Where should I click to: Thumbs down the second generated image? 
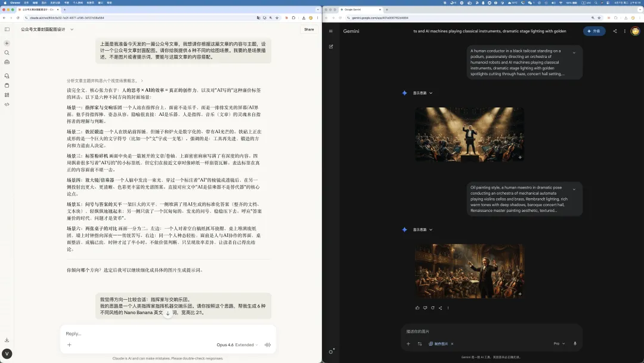(425, 307)
